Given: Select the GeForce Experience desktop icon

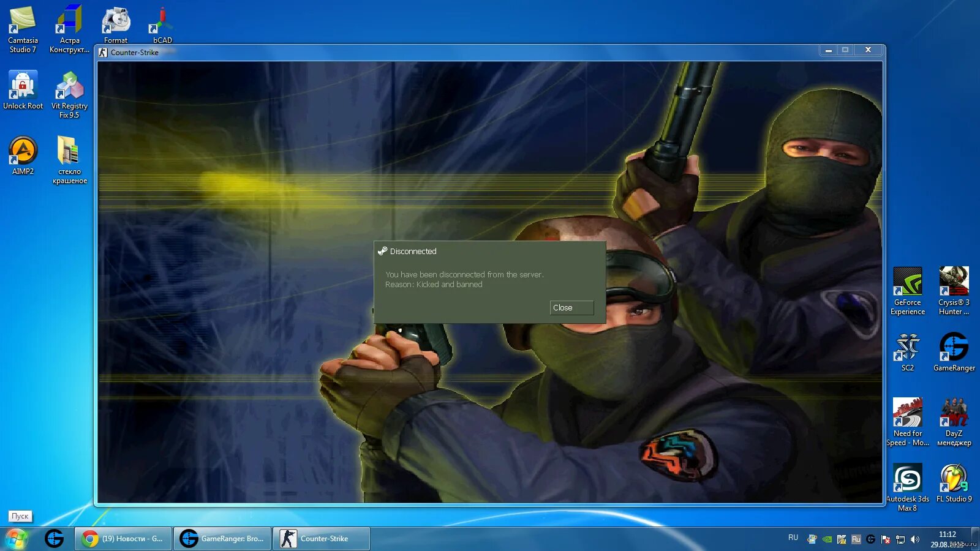Looking at the screenshot, I should coord(908,291).
